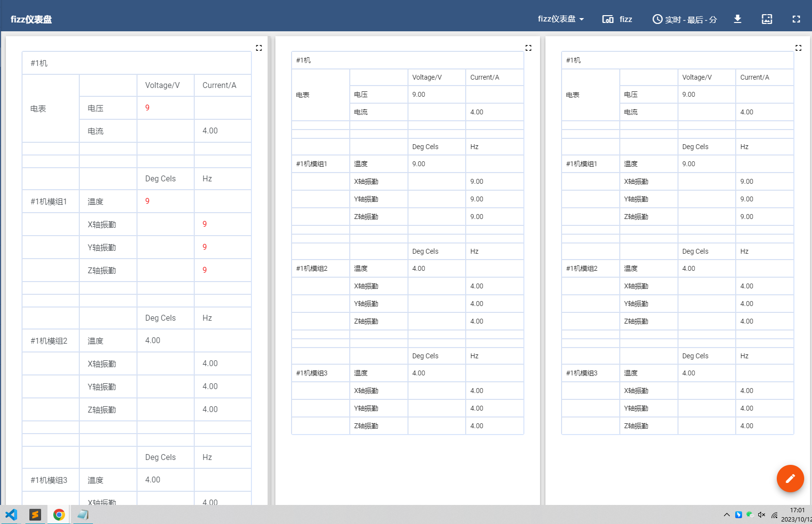Click the network tray icon
Viewport: 812px width, 524px height.
pyautogui.click(x=774, y=515)
